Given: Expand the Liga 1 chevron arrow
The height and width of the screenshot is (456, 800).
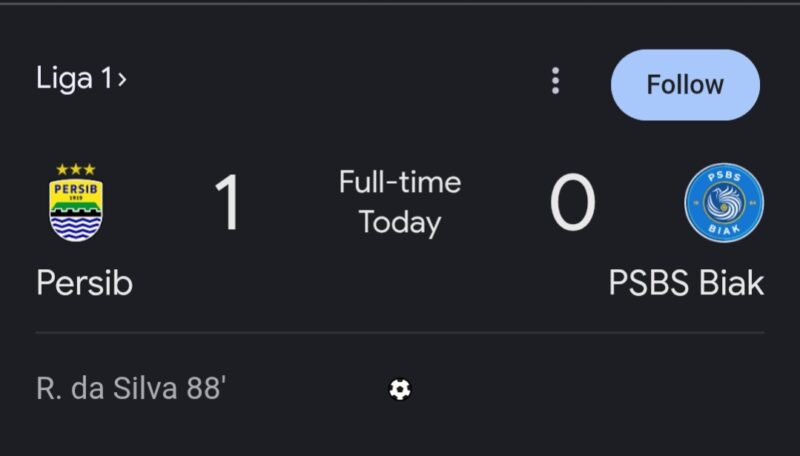Looking at the screenshot, I should click(122, 79).
